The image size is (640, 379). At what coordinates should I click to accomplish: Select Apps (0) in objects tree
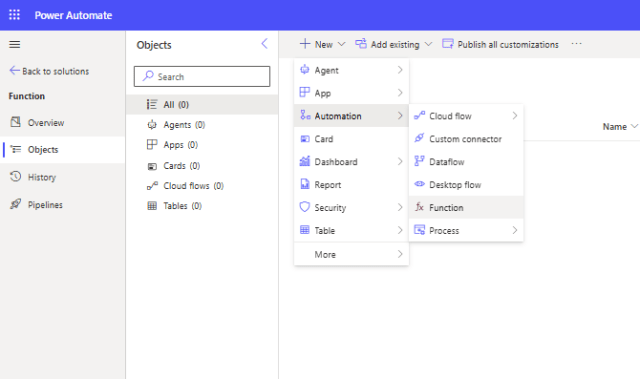pyautogui.click(x=202, y=145)
